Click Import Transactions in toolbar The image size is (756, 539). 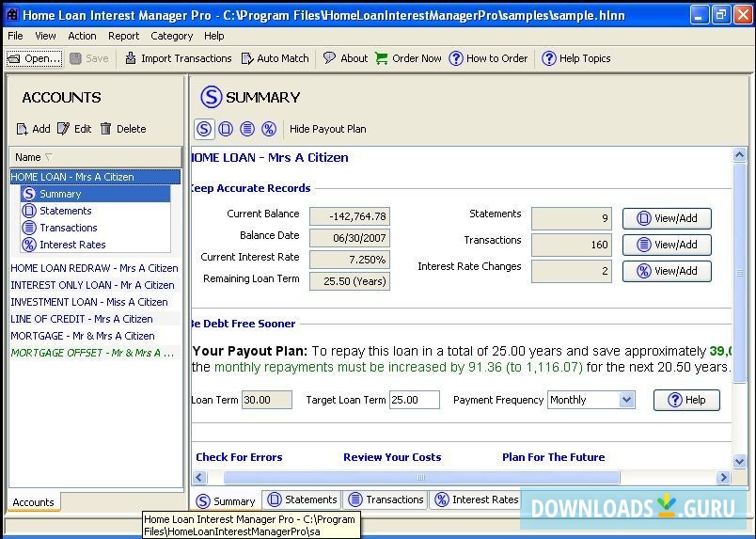pyautogui.click(x=178, y=58)
